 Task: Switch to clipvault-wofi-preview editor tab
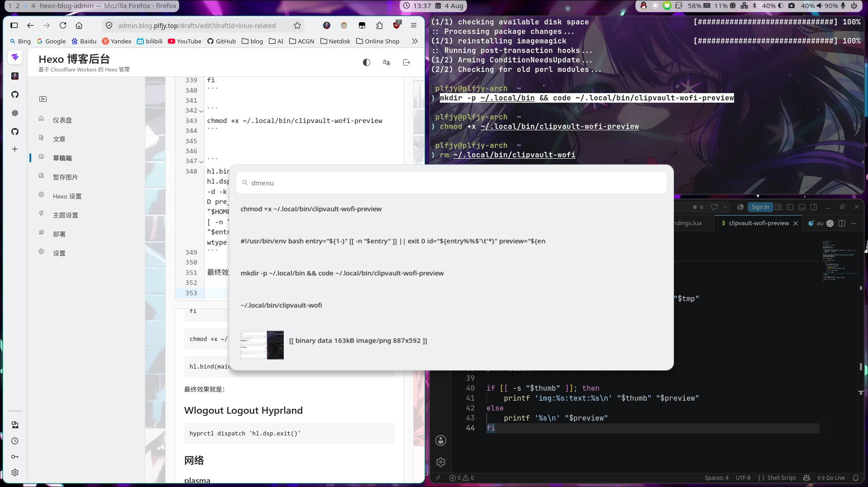pos(758,223)
